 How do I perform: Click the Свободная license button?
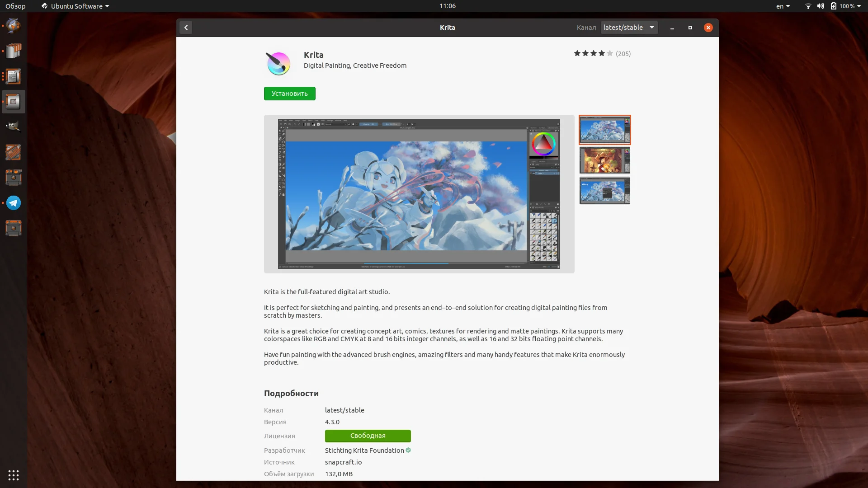point(368,436)
